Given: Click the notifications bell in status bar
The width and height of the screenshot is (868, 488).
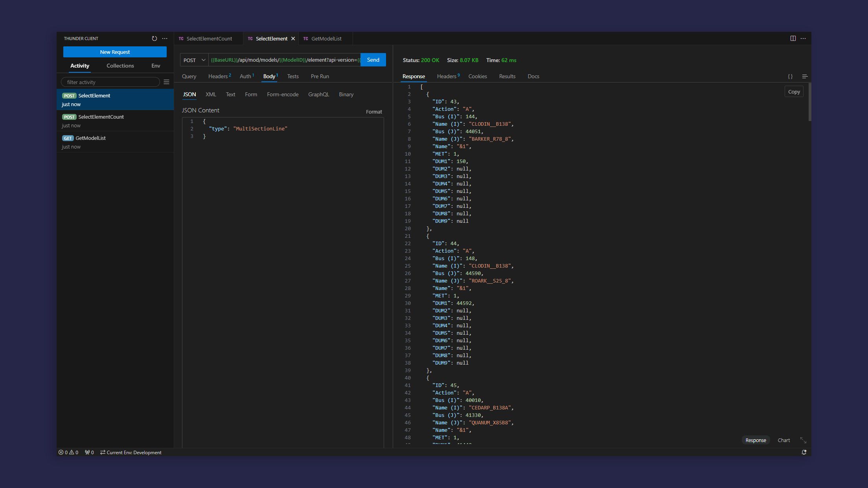Looking at the screenshot, I should [804, 452].
